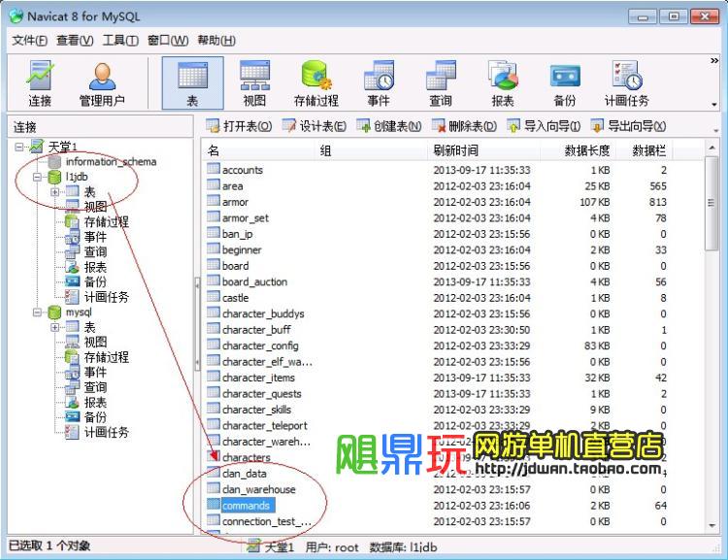Image resolution: width=728 pixels, height=560 pixels.
Task: Open Reports (报表) toolbar icon
Action: click(503, 83)
